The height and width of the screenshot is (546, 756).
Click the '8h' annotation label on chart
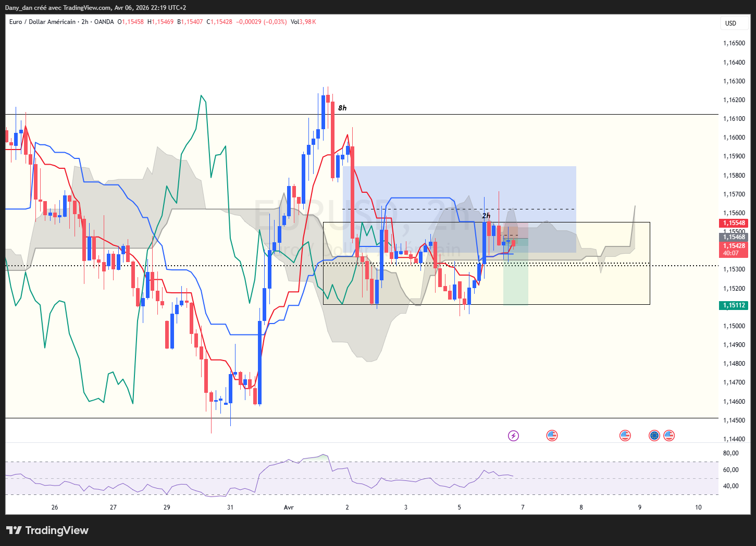(x=342, y=108)
